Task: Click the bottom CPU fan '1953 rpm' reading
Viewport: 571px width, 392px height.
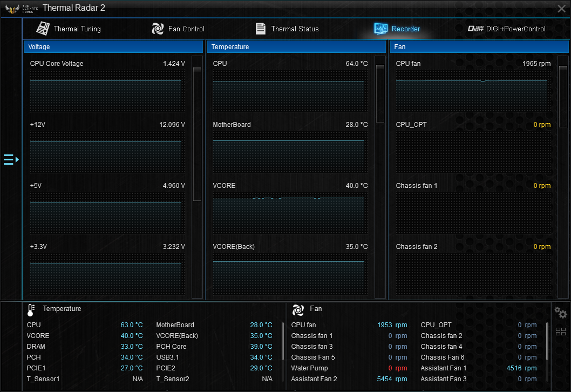Action: [x=392, y=325]
